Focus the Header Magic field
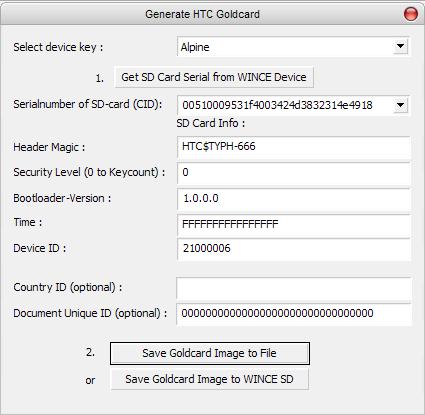 tap(293, 147)
